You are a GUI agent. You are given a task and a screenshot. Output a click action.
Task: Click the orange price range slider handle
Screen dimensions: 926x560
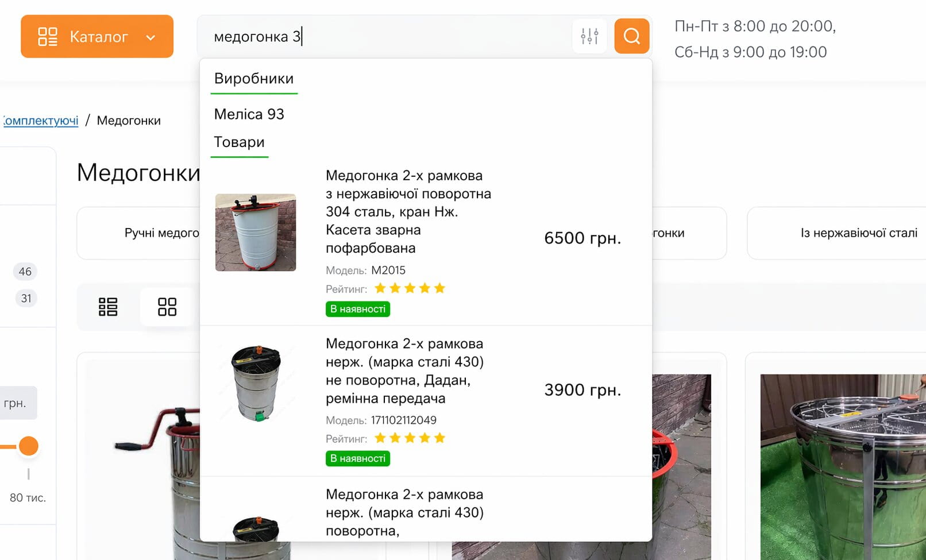pos(28,446)
